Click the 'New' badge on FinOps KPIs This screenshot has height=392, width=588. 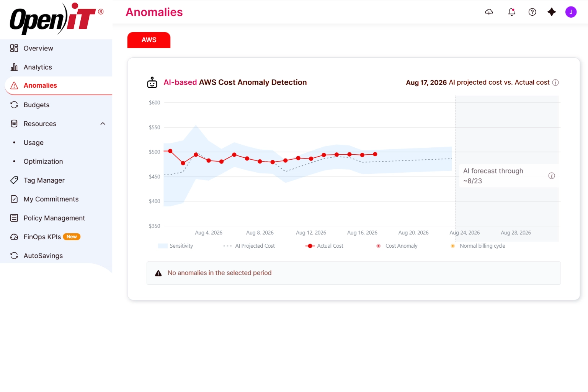coord(72,237)
